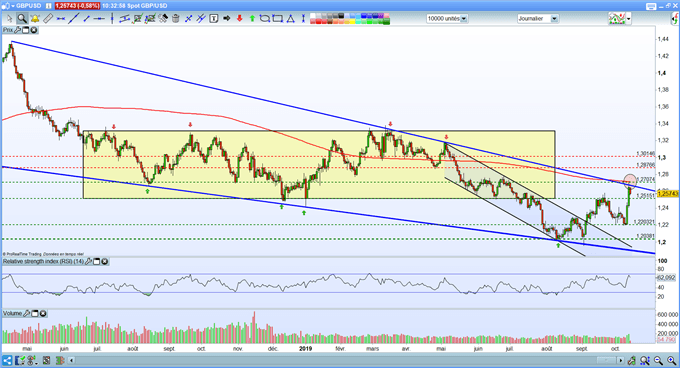Click the Prix panel label
680x368 pixels.
[x=8, y=30]
